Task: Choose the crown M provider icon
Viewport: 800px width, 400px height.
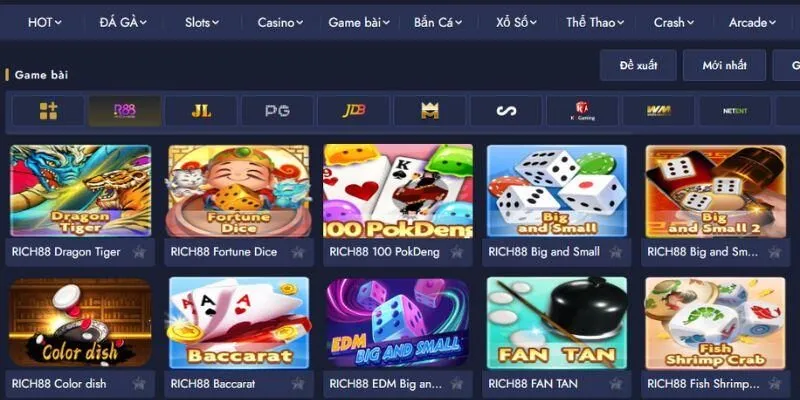Action: [x=430, y=111]
